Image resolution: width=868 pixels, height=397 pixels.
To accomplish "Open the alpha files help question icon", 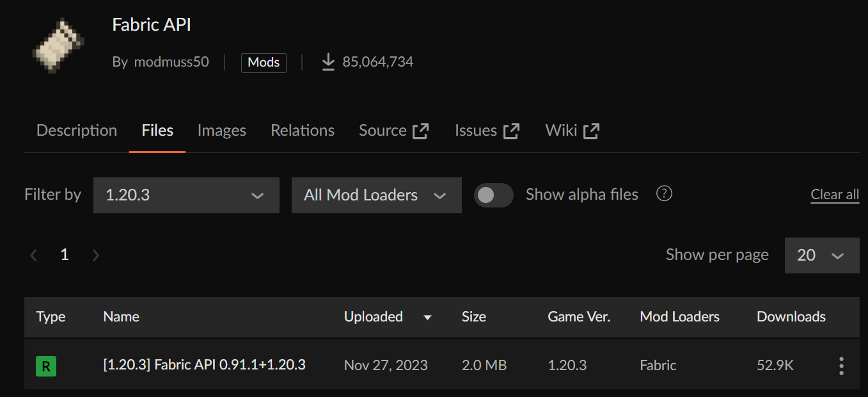I will (664, 194).
